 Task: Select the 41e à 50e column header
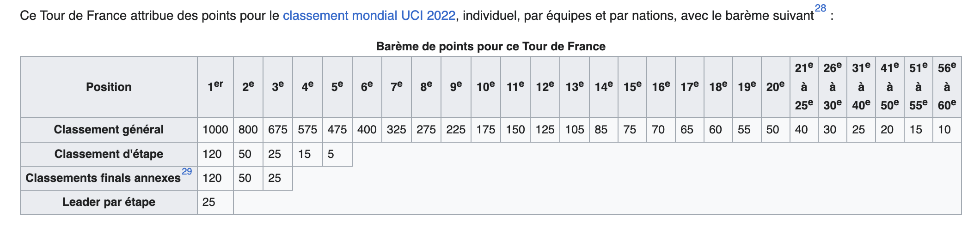click(890, 87)
